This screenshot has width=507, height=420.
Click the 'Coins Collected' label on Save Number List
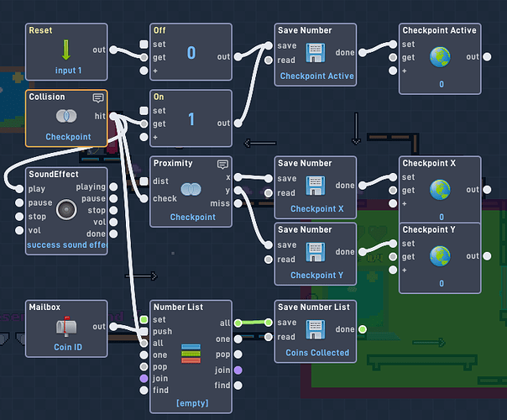click(x=317, y=353)
